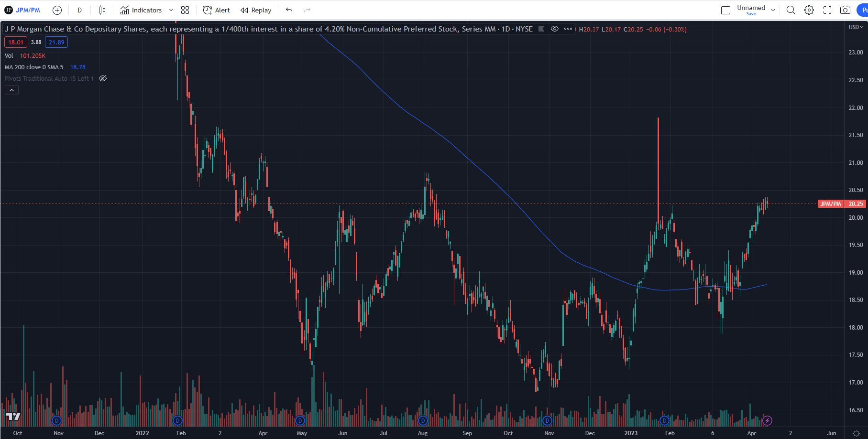This screenshot has height=439, width=868.
Task: Open the USD currency dropdown
Action: click(856, 27)
